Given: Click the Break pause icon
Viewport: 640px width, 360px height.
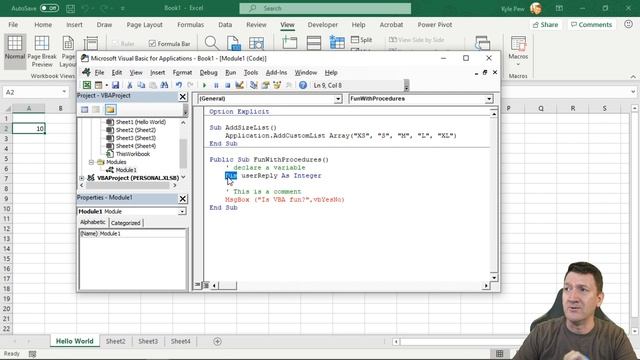Looking at the screenshot, I should (216, 85).
